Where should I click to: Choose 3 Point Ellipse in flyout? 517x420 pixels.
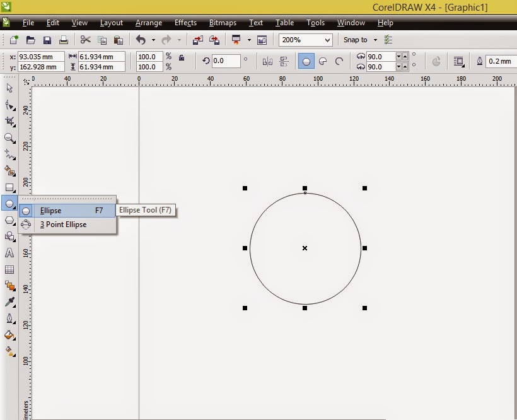point(67,225)
